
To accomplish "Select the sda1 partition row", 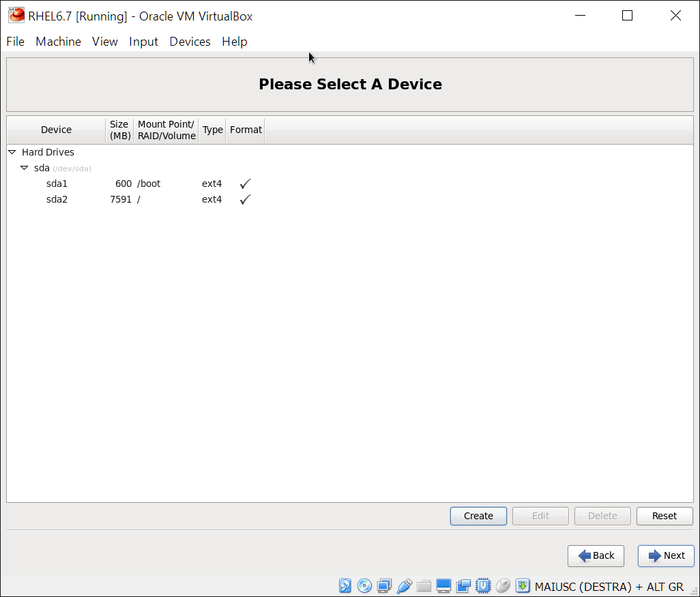I will 350,184.
